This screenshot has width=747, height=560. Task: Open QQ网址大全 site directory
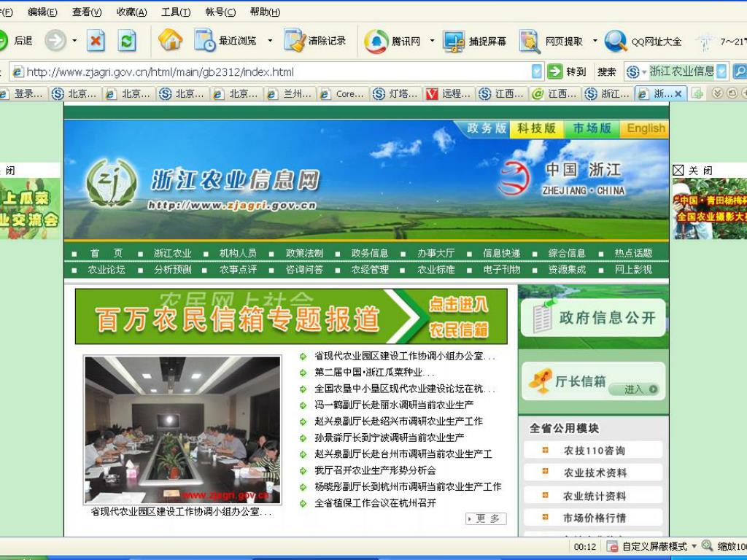[x=643, y=42]
